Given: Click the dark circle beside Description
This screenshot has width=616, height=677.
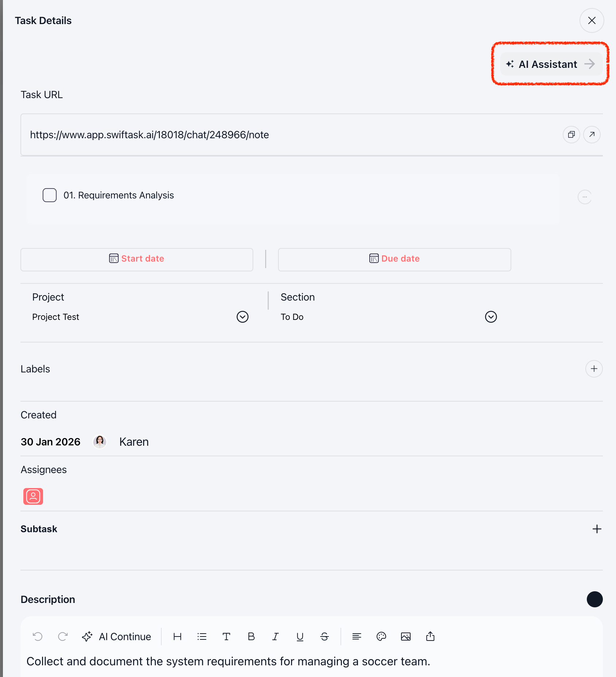Looking at the screenshot, I should (x=595, y=599).
